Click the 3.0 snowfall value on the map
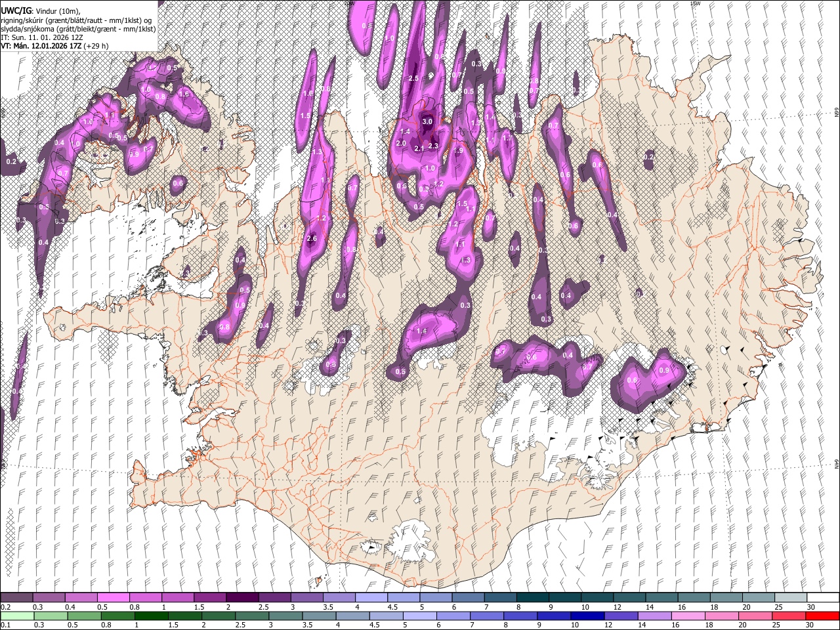Viewport: 840px width, 630px height. pyautogui.click(x=427, y=121)
